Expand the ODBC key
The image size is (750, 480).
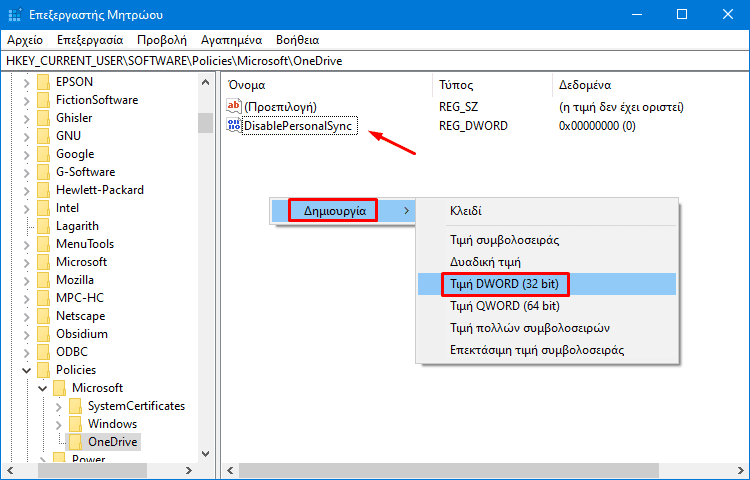pos(27,353)
